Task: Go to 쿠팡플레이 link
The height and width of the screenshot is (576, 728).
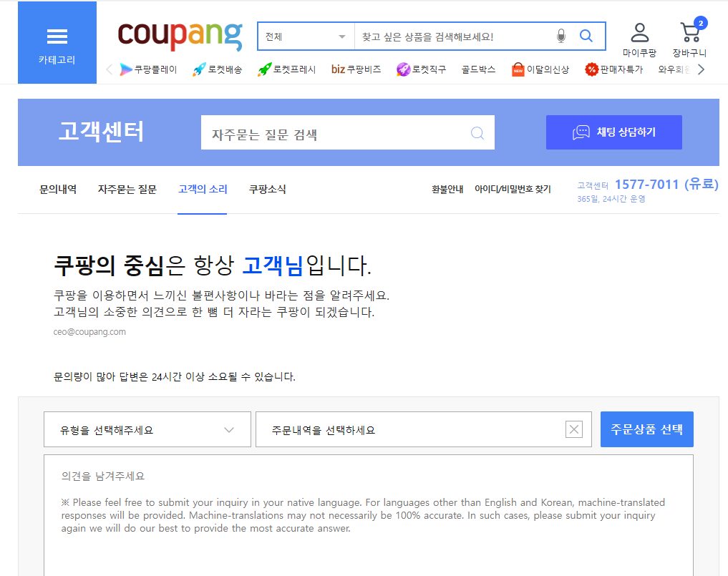Action: click(x=148, y=69)
